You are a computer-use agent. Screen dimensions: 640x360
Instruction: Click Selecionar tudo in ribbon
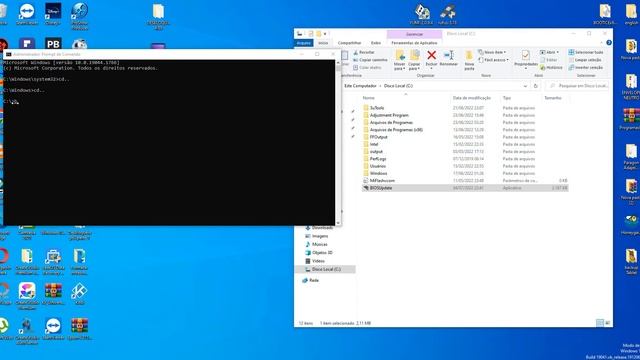tap(586, 52)
